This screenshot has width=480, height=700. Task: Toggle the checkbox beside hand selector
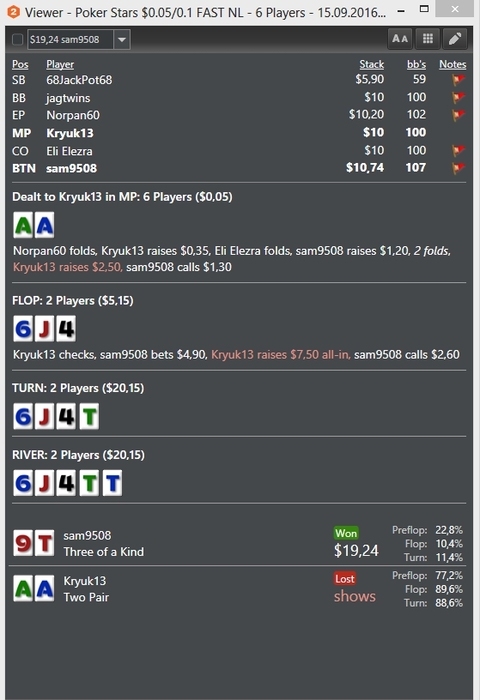(17, 40)
